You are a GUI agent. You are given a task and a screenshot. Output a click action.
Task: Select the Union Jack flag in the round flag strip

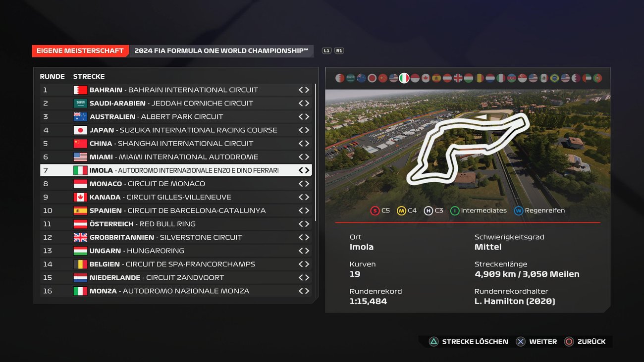point(458,78)
